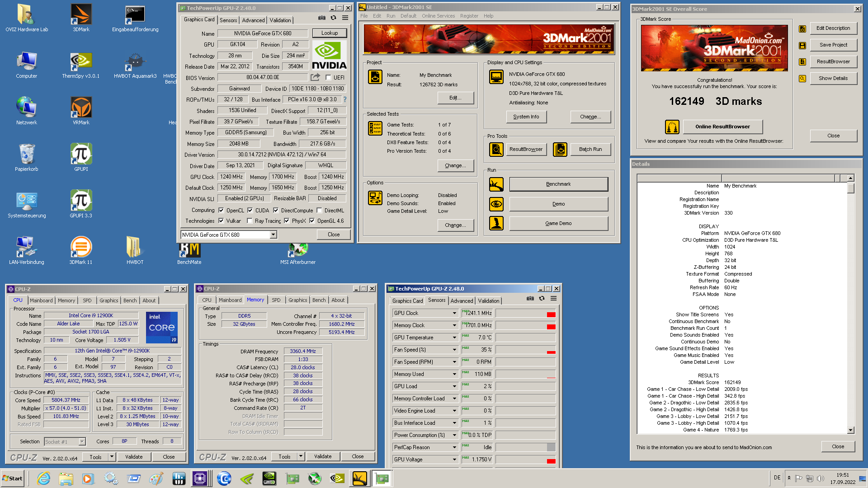
Task: Toggle the PhysX checkbox
Action: tap(287, 221)
